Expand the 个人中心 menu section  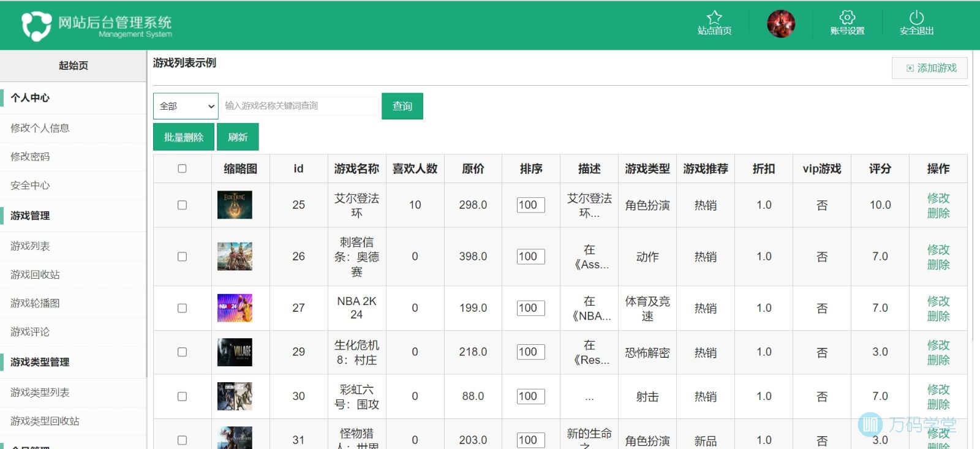point(73,98)
